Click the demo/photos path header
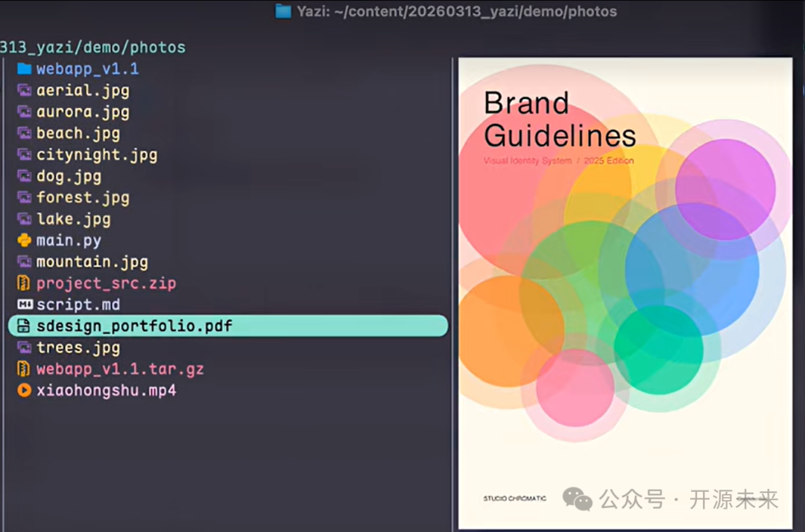This screenshot has width=805, height=532. pyautogui.click(x=92, y=48)
